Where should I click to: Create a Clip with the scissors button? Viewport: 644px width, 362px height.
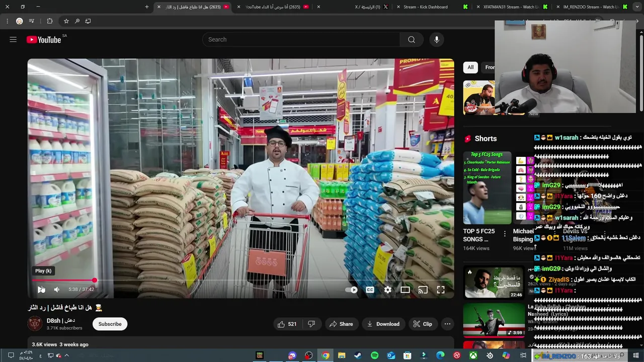point(423,324)
